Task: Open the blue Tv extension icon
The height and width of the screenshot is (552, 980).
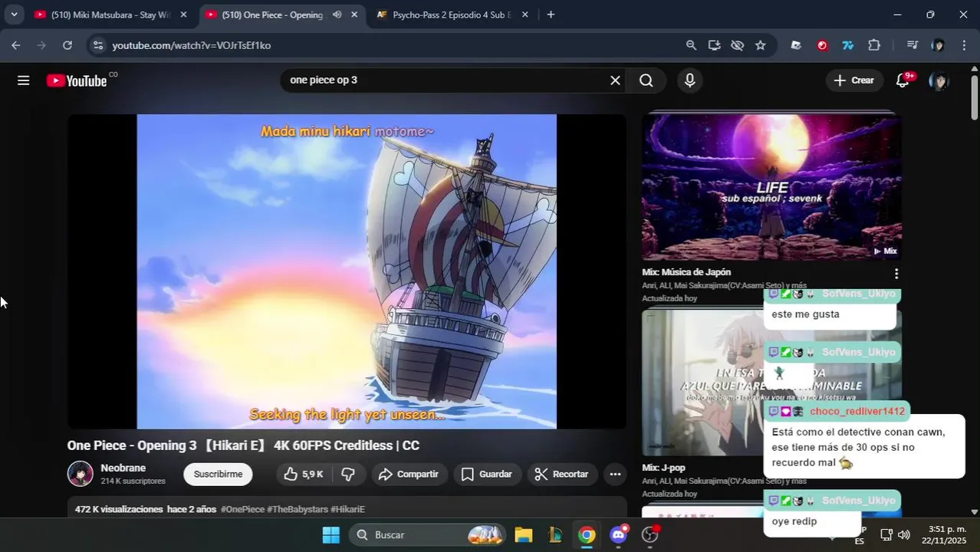Action: click(848, 45)
